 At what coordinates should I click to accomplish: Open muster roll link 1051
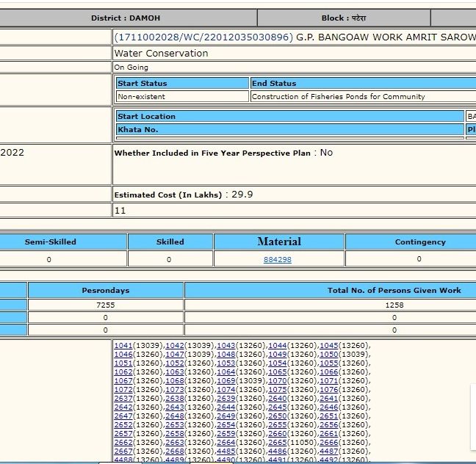click(x=123, y=363)
